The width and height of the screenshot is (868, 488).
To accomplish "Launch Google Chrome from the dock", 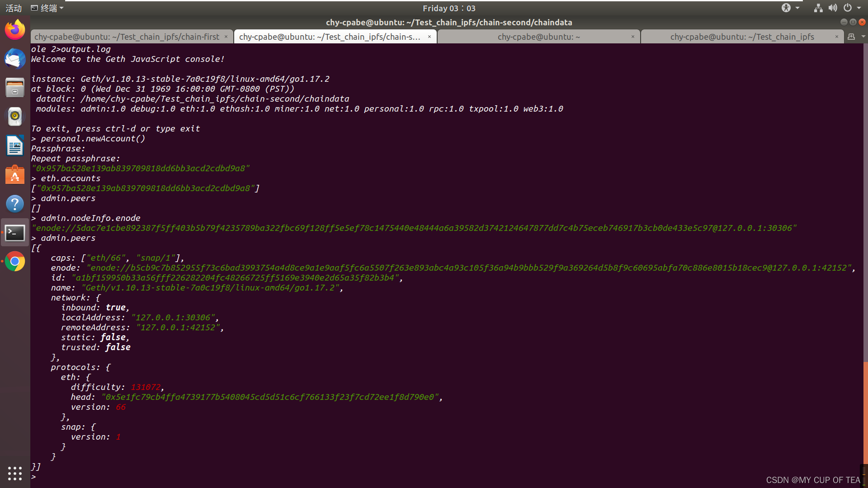I will point(15,261).
